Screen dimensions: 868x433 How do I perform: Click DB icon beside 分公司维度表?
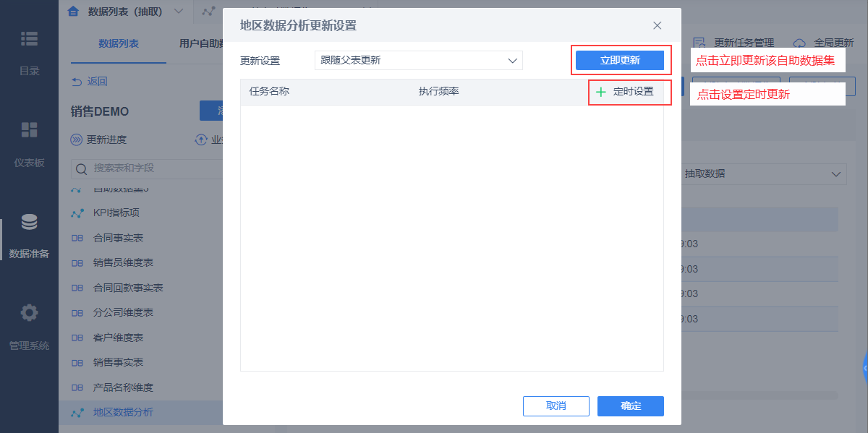pos(77,312)
